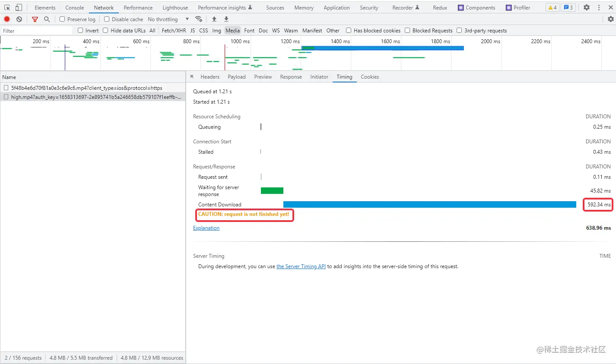Screen dimensions: 616x364
Task: Select checkbox for high.mp4 request row
Action: click(6, 97)
